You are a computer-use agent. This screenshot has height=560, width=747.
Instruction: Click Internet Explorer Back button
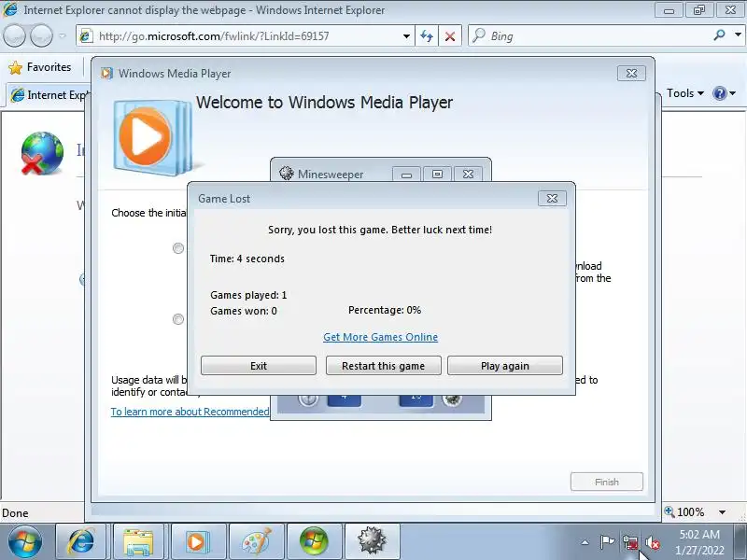click(x=14, y=35)
